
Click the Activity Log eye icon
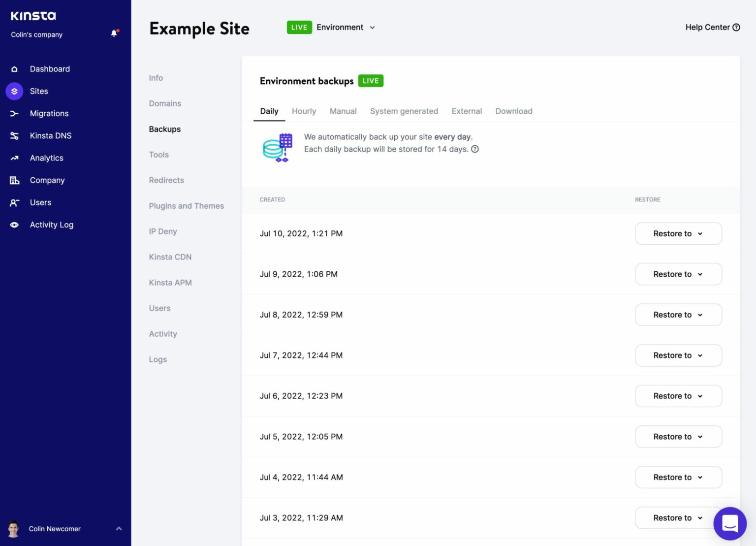pos(14,225)
